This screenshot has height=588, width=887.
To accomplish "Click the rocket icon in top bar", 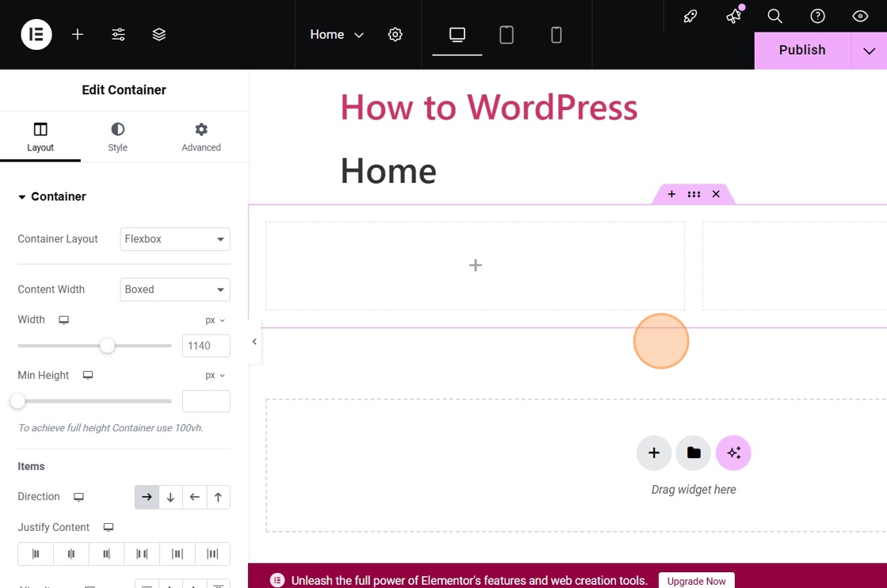I will tap(690, 16).
